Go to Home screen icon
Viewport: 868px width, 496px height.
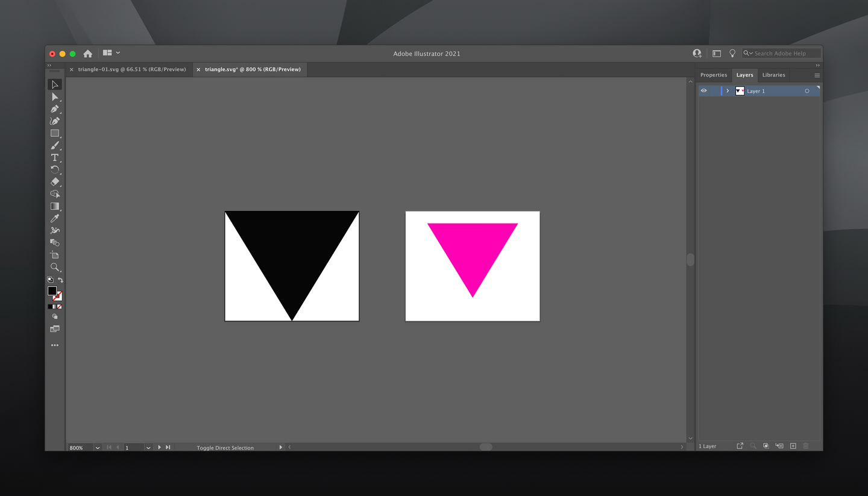[x=87, y=53]
